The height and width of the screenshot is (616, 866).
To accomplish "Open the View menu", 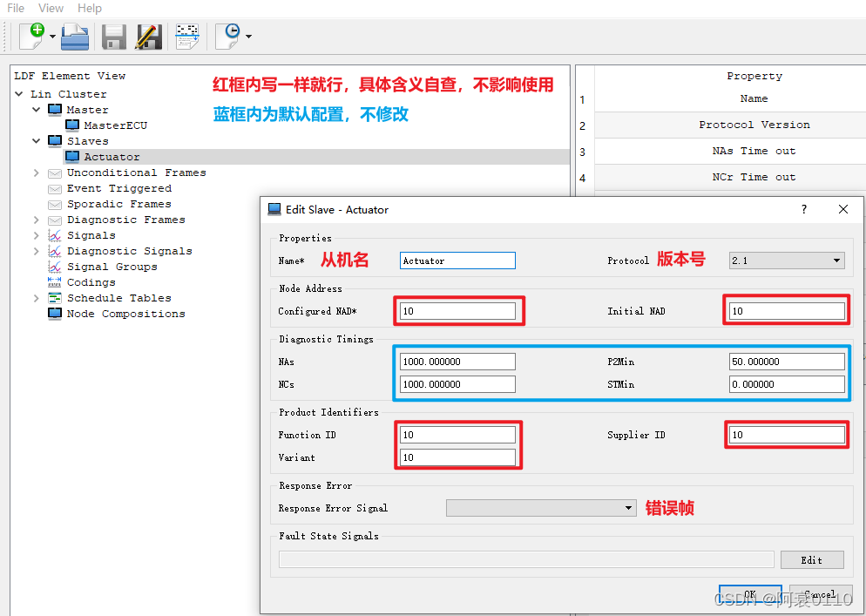I will tap(51, 9).
